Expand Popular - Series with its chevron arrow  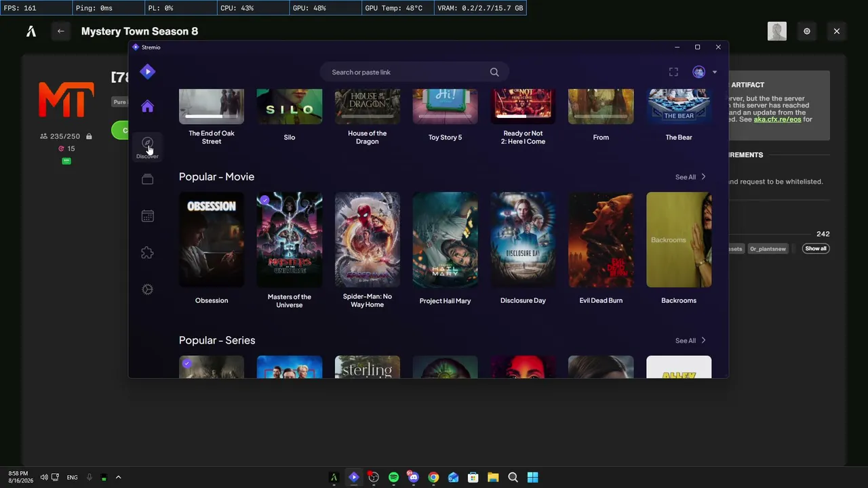coord(703,340)
